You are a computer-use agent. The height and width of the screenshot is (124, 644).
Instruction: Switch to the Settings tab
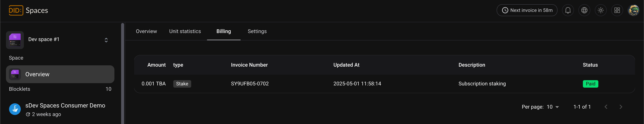click(257, 31)
